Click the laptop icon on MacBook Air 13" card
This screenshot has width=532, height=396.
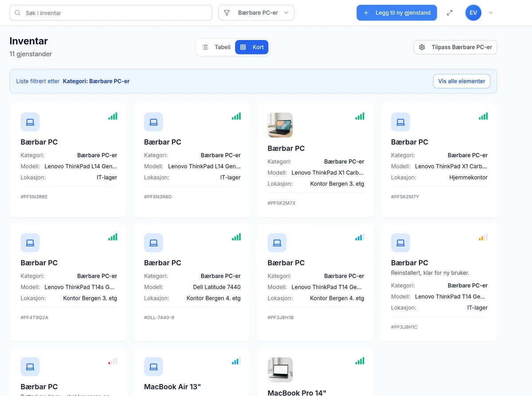153,367
